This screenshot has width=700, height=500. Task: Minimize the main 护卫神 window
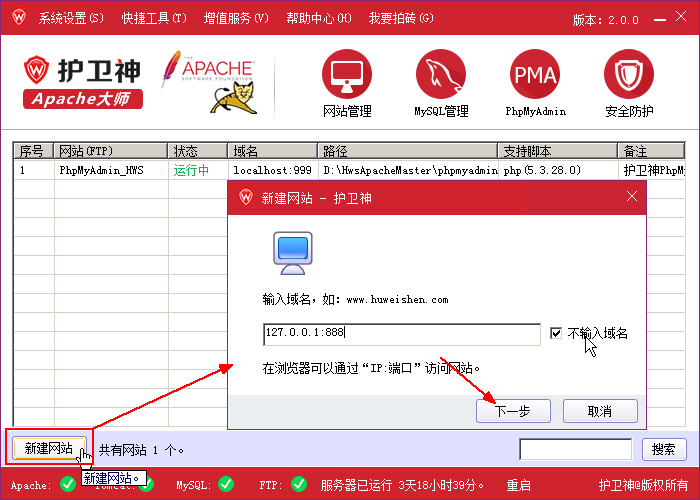(x=659, y=19)
